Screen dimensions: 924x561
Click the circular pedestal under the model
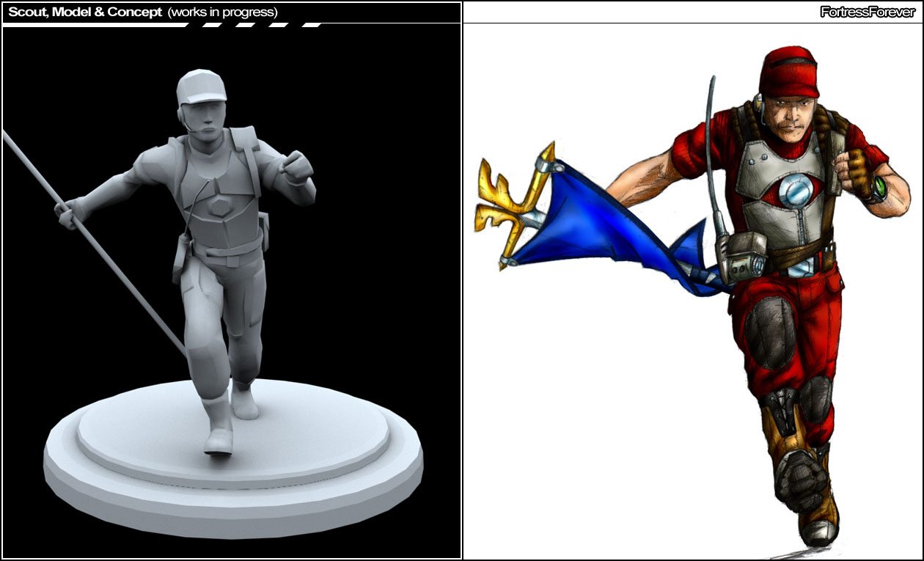pos(233,469)
